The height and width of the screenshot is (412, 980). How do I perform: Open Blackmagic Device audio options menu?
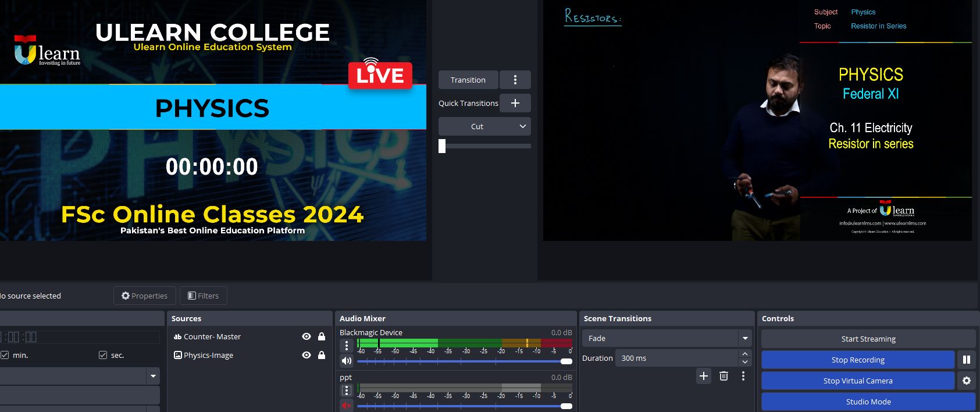(x=347, y=346)
